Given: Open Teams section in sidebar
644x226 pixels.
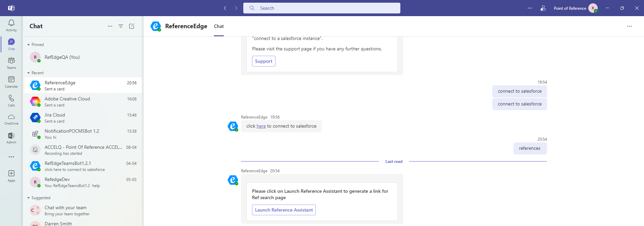Looking at the screenshot, I should click(x=11, y=63).
